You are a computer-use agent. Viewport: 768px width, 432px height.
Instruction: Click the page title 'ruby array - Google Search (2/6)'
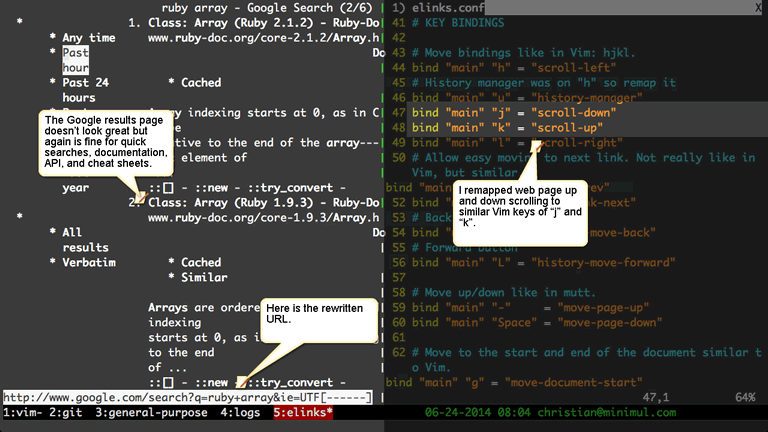[x=267, y=7]
